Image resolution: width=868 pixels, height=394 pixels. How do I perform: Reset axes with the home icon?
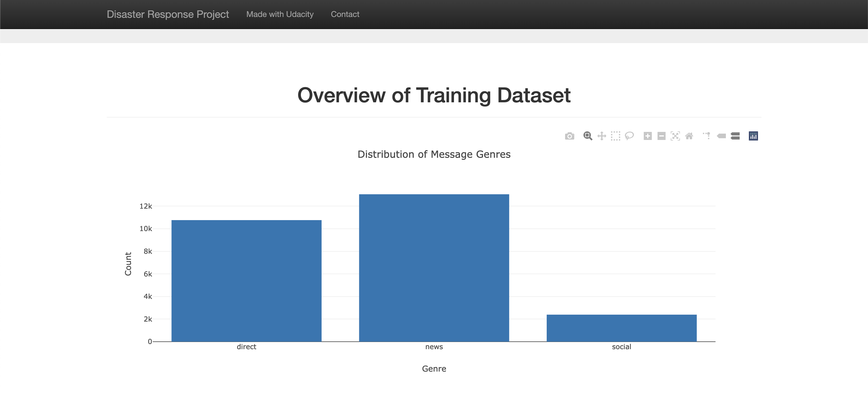[689, 136]
